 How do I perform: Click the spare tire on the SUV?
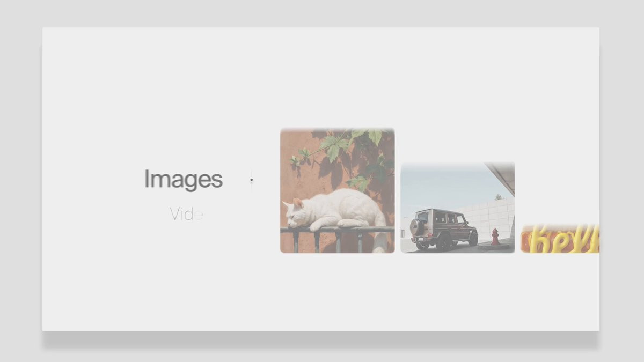pyautogui.click(x=417, y=227)
